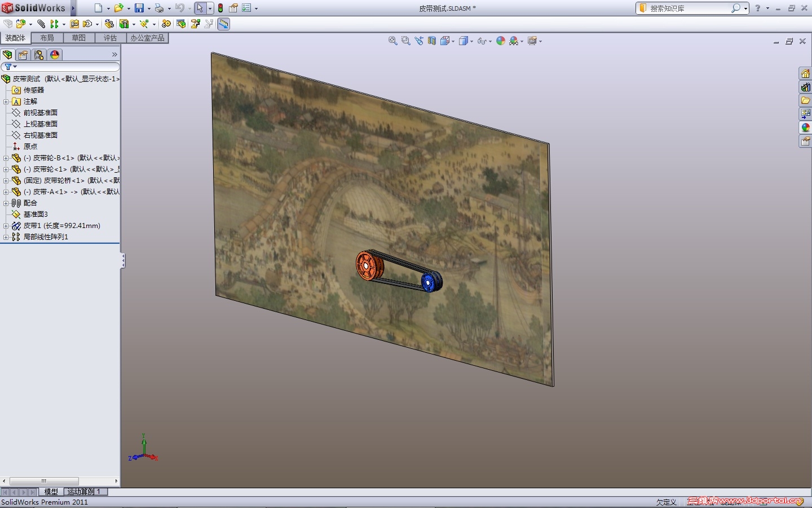
Task: Click the Assembly Features icon
Action: coord(124,24)
